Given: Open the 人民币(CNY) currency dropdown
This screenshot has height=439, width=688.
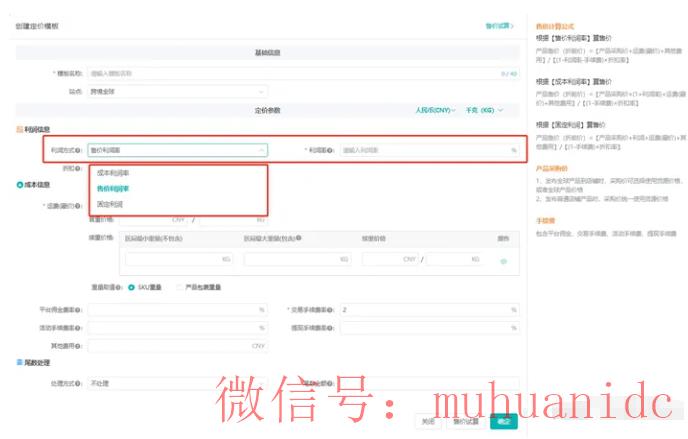Looking at the screenshot, I should click(435, 110).
